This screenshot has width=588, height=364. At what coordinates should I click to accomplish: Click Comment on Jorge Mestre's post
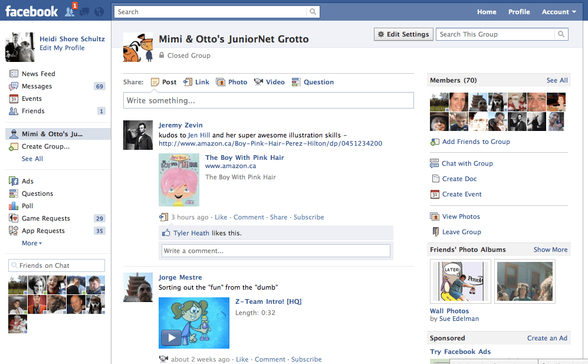[270, 359]
